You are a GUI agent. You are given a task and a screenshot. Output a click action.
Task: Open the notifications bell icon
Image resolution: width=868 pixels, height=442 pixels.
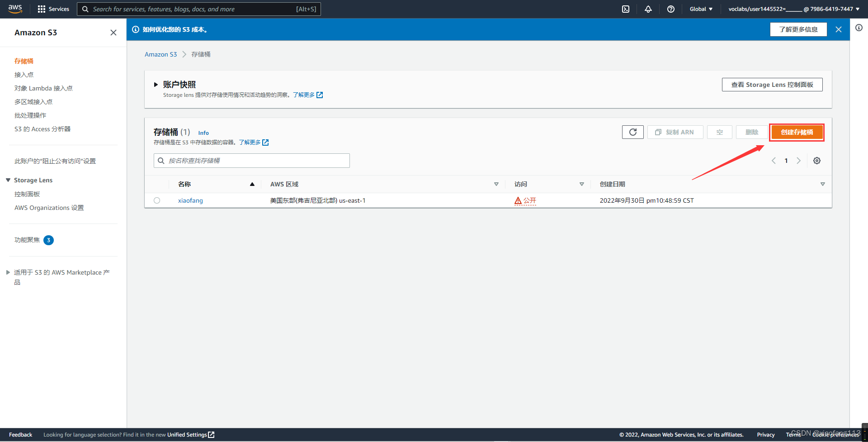point(648,9)
